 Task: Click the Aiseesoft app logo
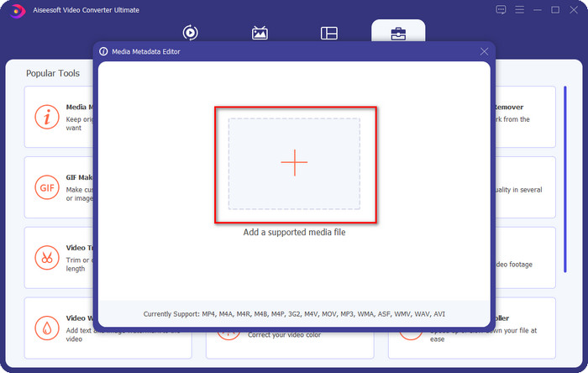pyautogui.click(x=17, y=10)
